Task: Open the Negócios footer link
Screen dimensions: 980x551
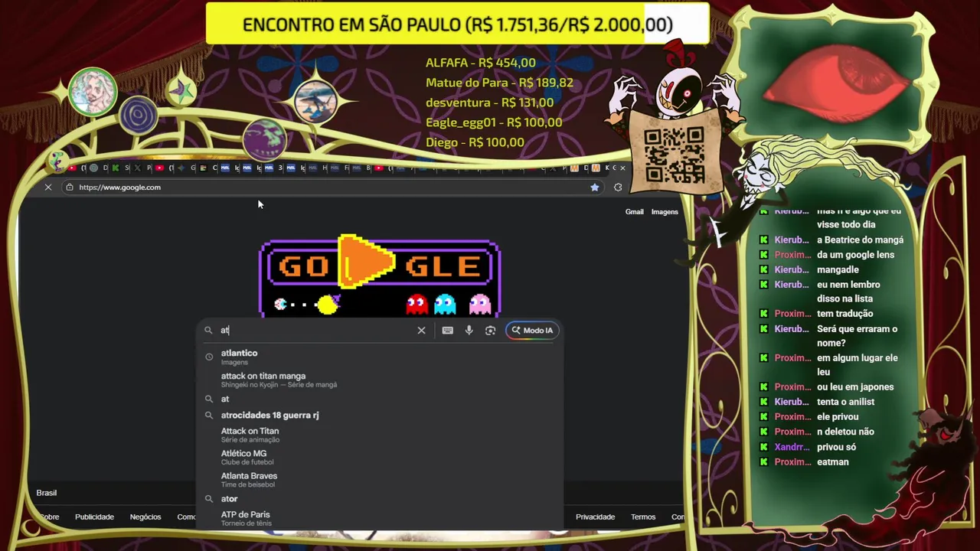Action: (145, 517)
